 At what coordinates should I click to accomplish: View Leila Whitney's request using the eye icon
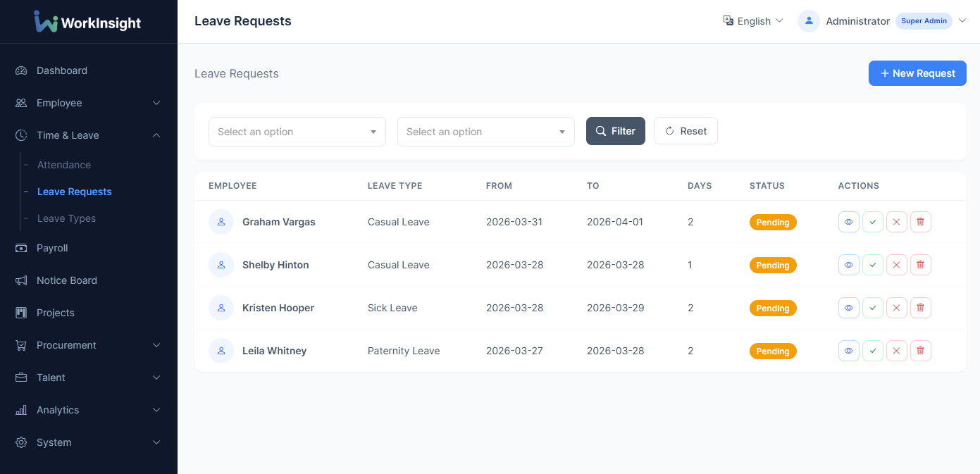(x=848, y=351)
